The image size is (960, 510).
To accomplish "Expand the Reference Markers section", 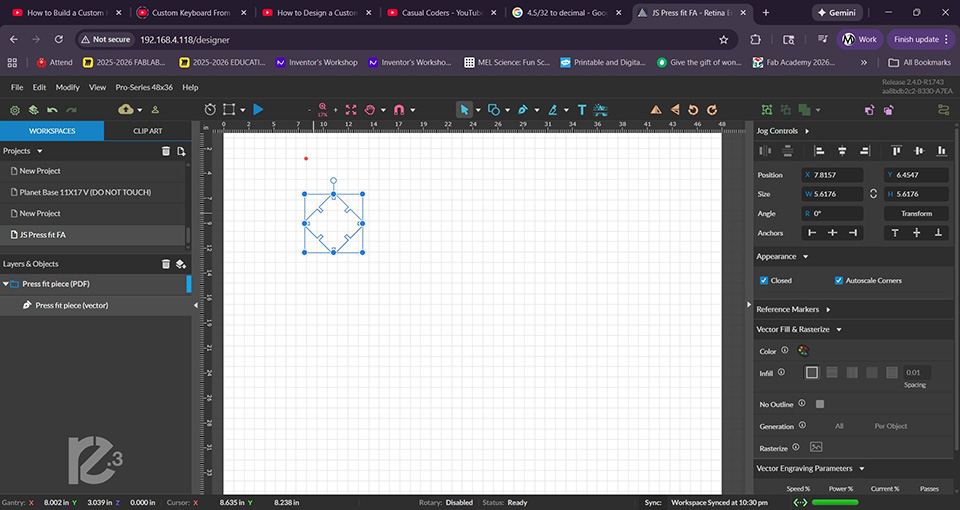I will point(828,310).
